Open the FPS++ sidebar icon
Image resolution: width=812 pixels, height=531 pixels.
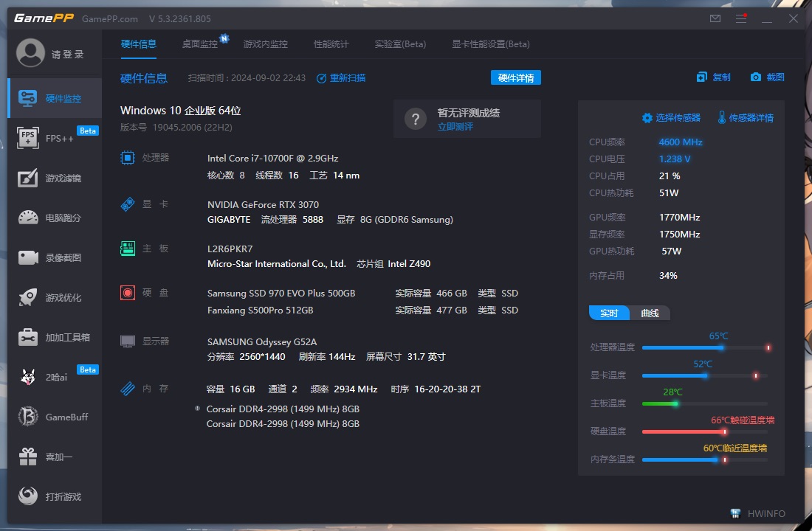coord(28,138)
